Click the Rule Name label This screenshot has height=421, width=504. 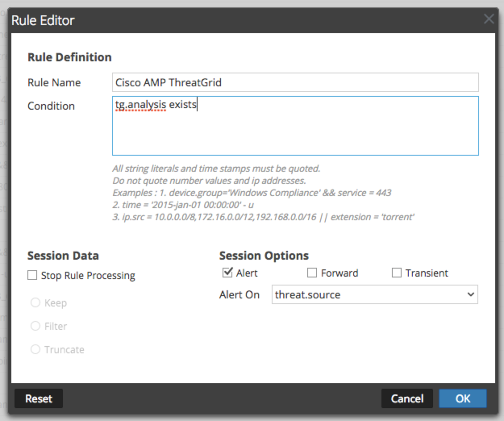(x=56, y=82)
